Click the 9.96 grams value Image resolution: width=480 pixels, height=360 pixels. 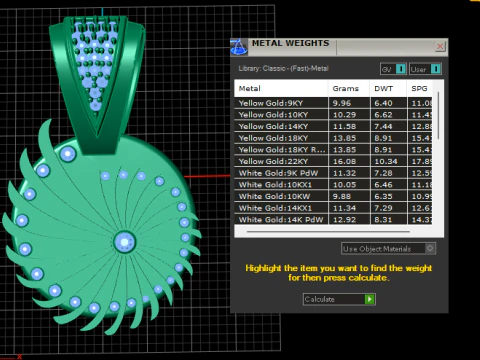tap(342, 103)
